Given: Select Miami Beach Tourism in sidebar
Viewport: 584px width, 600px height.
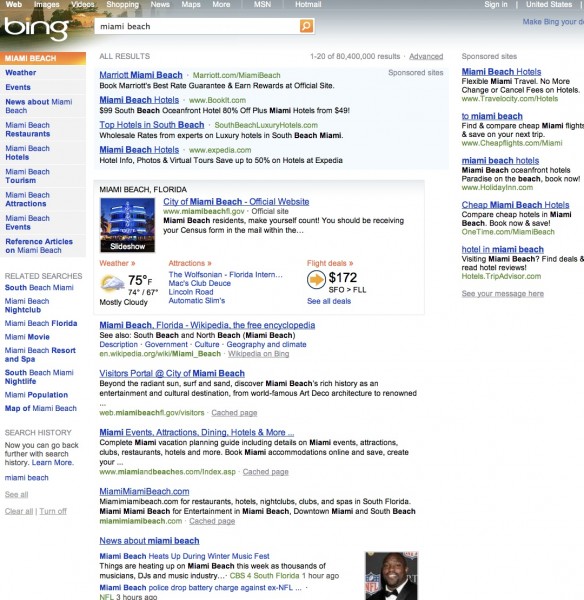Looking at the screenshot, I should point(27,176).
